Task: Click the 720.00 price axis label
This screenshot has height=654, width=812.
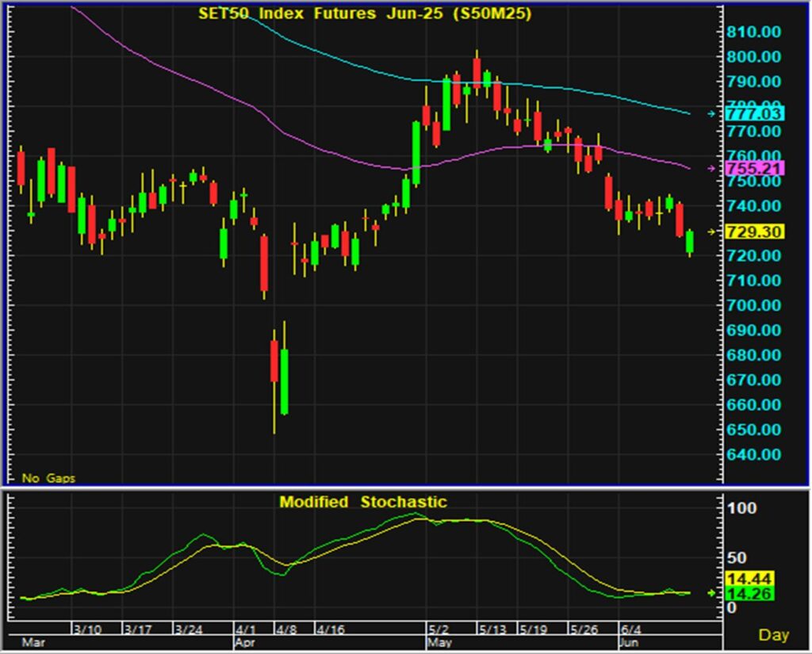Action: tap(753, 255)
